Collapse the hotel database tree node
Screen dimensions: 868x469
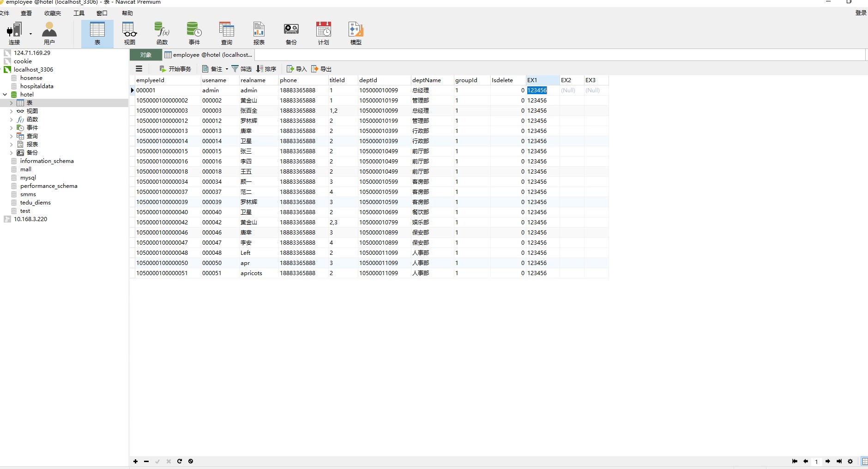click(x=5, y=95)
